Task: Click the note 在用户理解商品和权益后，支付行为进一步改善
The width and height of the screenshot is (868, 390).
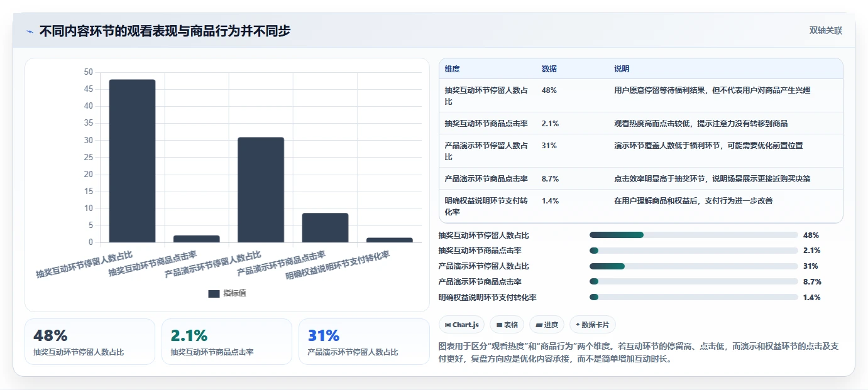Action: 693,201
